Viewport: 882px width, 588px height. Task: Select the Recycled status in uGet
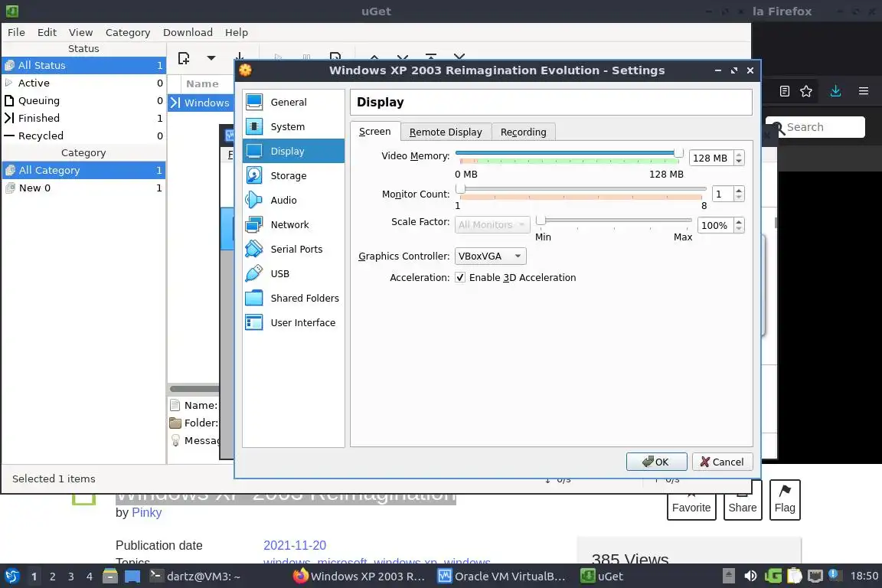coord(83,136)
